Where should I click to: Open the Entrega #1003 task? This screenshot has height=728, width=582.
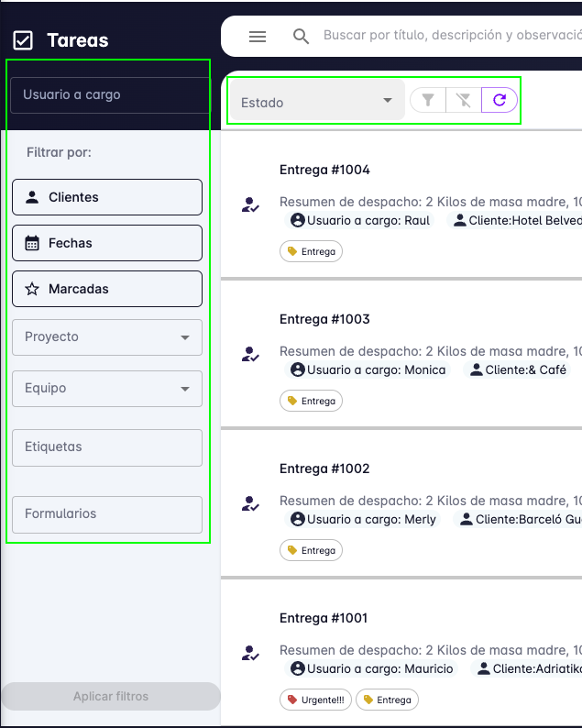(324, 319)
